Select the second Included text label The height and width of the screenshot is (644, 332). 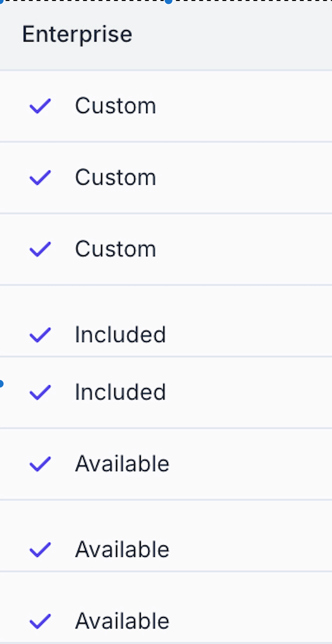click(x=120, y=392)
